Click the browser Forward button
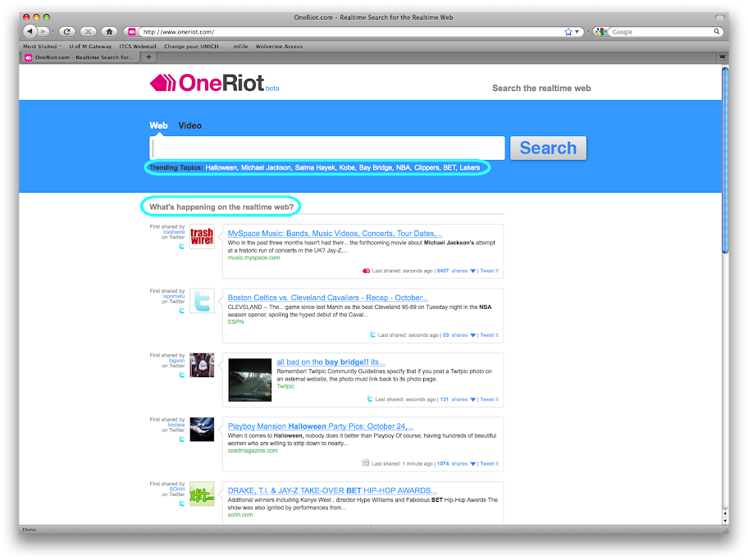 click(43, 31)
